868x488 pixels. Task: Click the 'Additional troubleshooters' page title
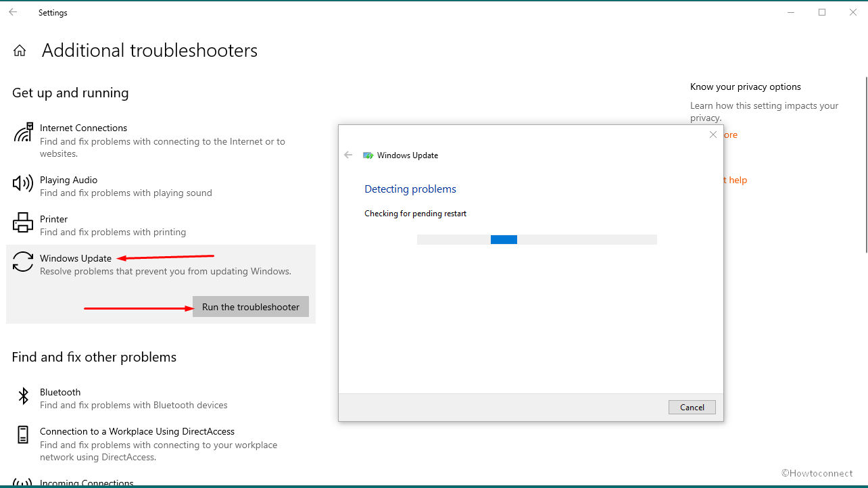[x=149, y=51]
